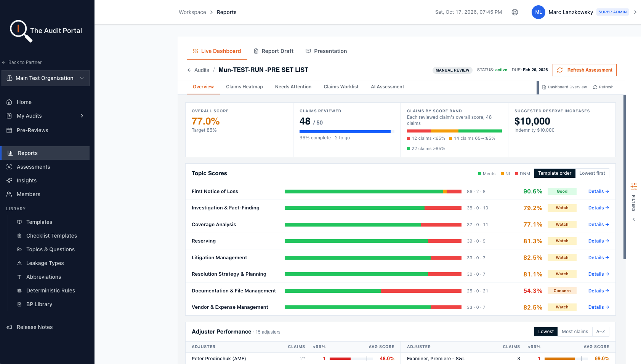Click the Dashboard Overview document icon
This screenshot has height=364, width=641.
click(544, 87)
